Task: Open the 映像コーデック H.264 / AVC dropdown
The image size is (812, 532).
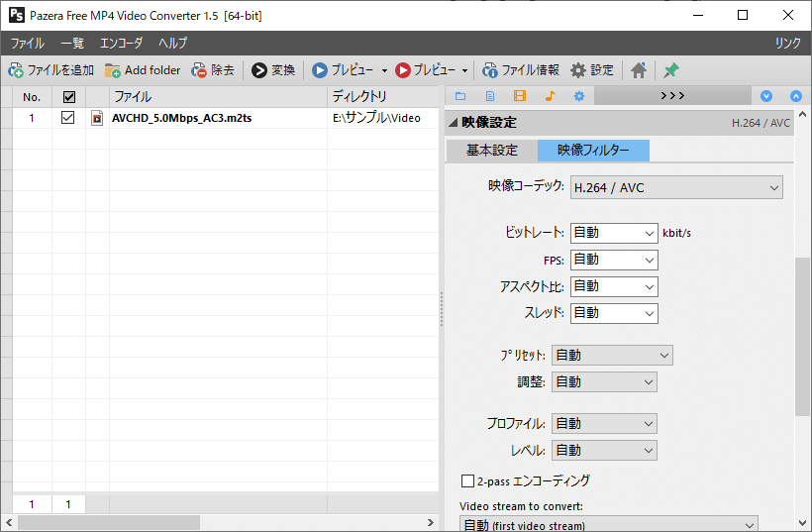Action: tap(677, 187)
